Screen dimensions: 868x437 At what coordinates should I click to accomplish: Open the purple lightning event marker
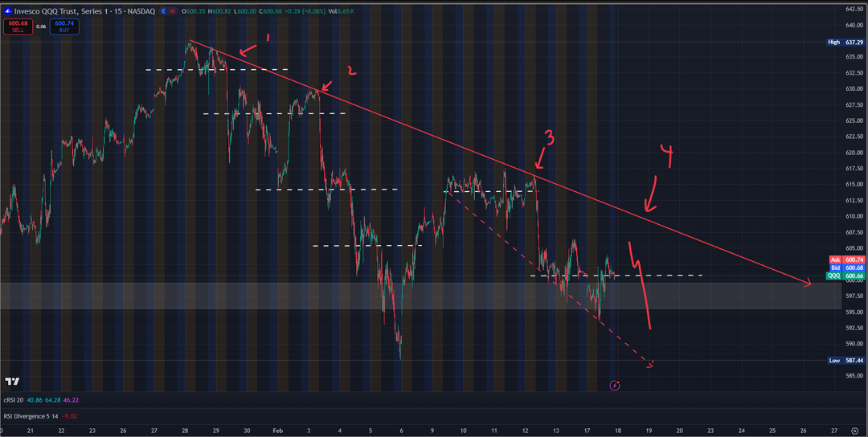point(615,386)
